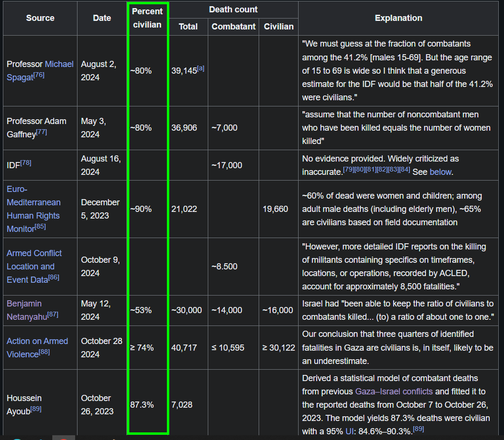This screenshot has height=440, width=504.
Task: Select the total "40,717" cell
Action: 188,347
